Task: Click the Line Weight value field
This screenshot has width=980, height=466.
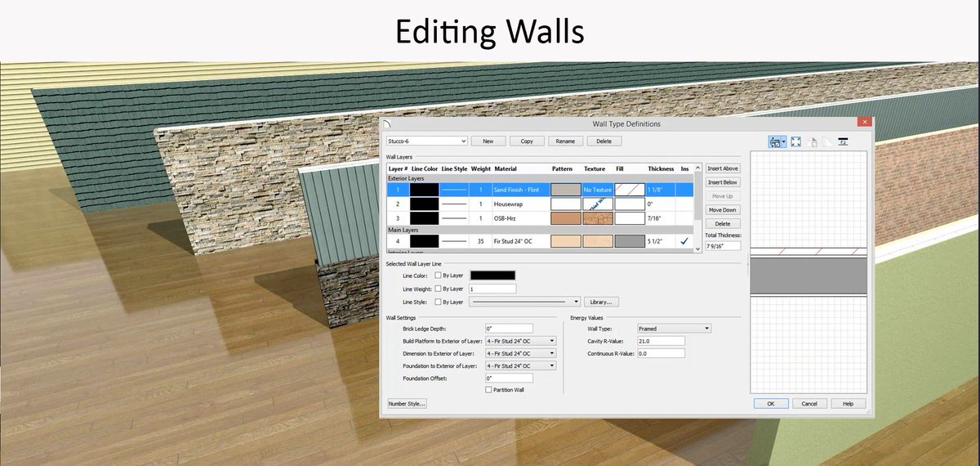Action: (x=492, y=289)
